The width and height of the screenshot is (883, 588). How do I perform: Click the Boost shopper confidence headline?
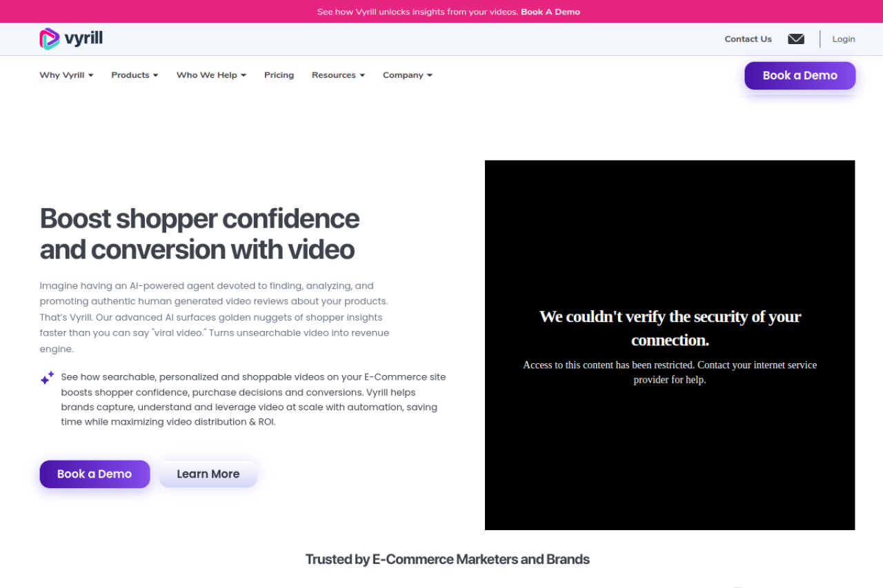[199, 234]
